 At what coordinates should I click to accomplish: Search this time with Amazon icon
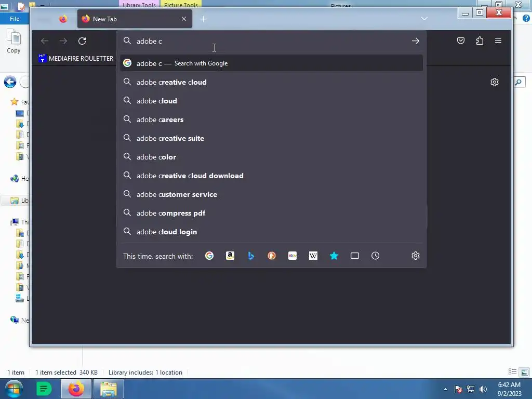pyautogui.click(x=230, y=256)
